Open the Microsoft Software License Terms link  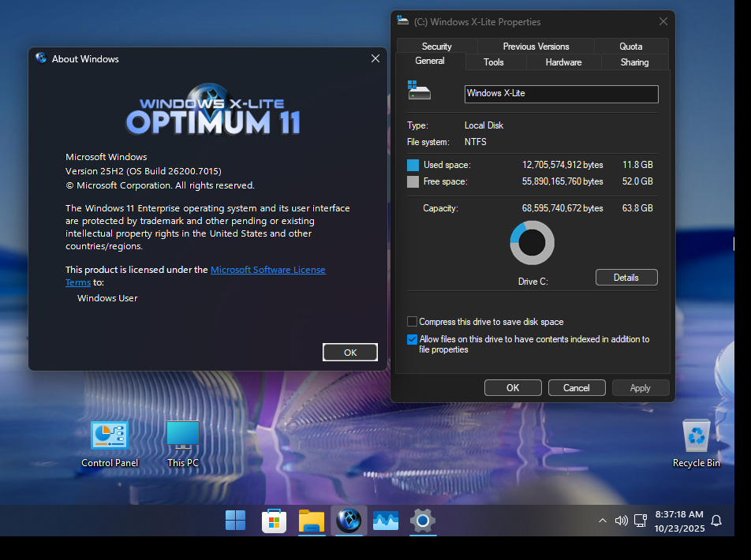(x=267, y=270)
